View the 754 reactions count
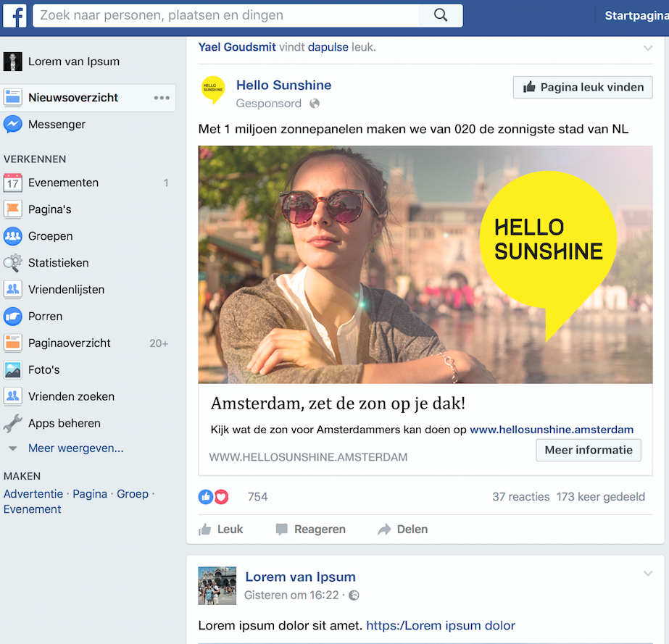 point(258,497)
